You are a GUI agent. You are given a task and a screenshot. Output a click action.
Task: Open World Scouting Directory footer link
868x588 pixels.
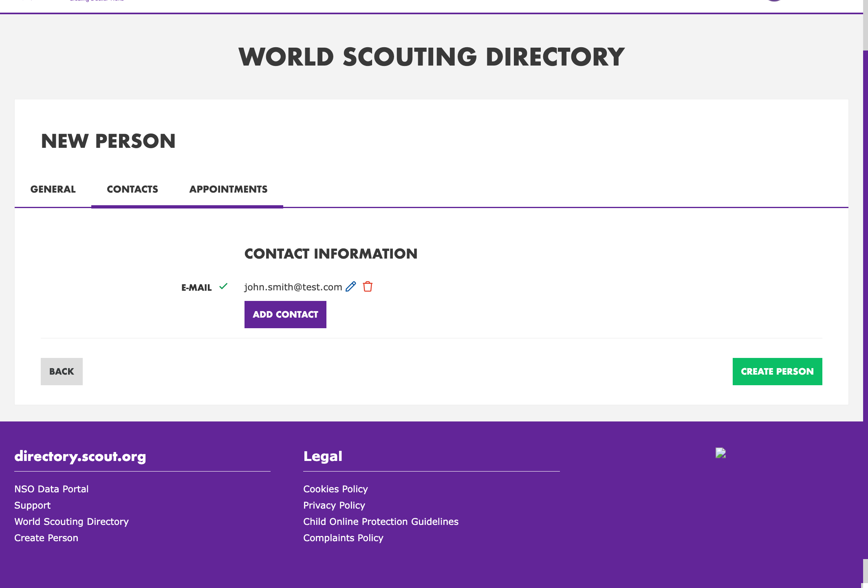[x=71, y=522]
